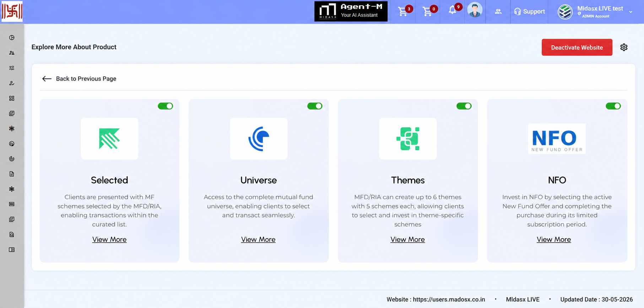Click website URL https://users.madosx.co.in in footer

(x=449, y=299)
